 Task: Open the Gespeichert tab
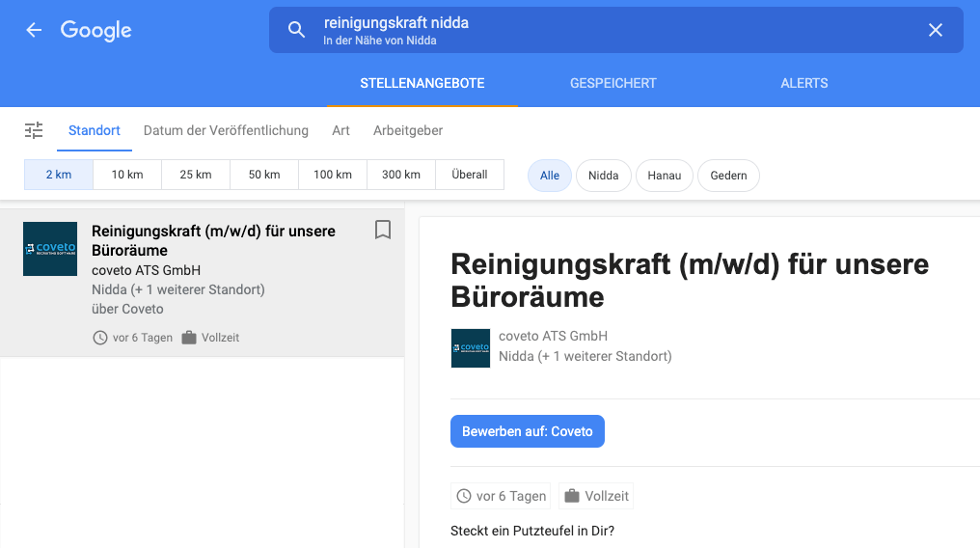pyautogui.click(x=613, y=83)
